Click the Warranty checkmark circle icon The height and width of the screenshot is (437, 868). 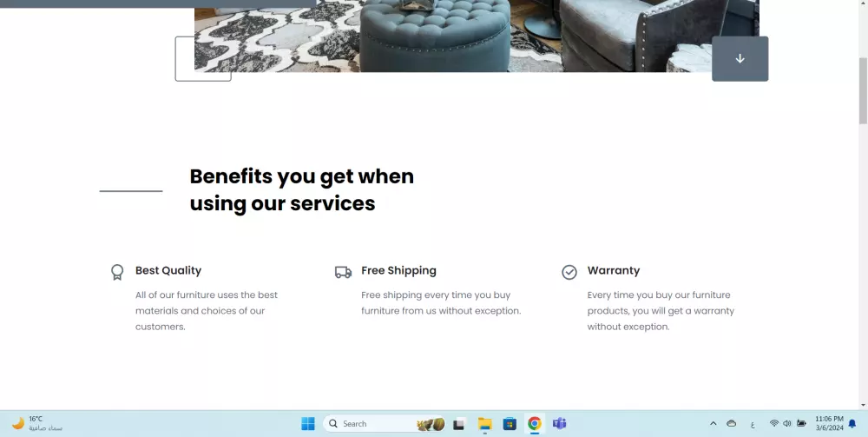(x=569, y=272)
